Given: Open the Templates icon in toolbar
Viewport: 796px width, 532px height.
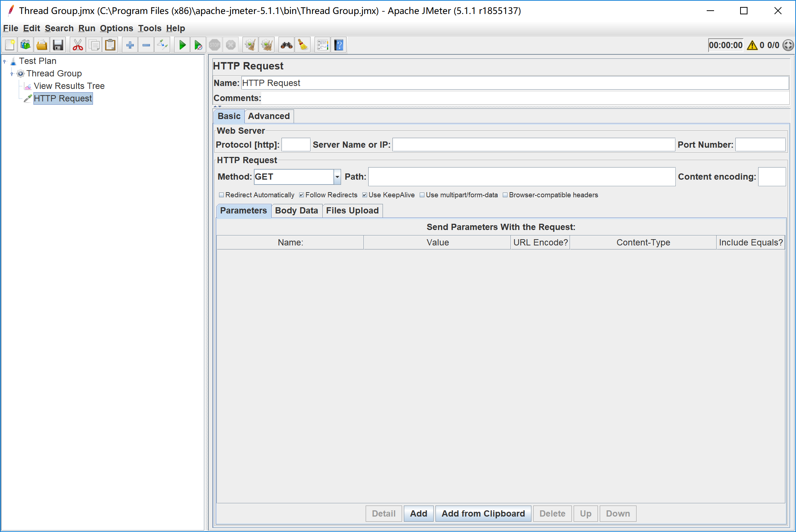Looking at the screenshot, I should [26, 45].
